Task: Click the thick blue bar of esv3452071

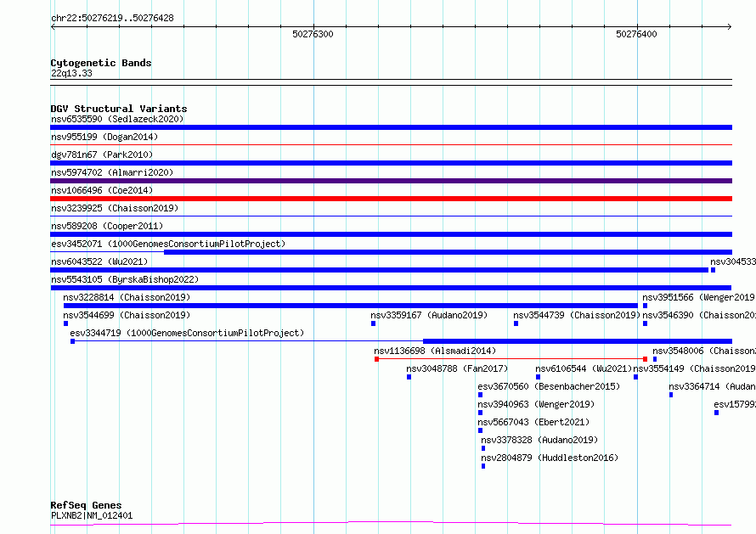Action: [x=448, y=252]
